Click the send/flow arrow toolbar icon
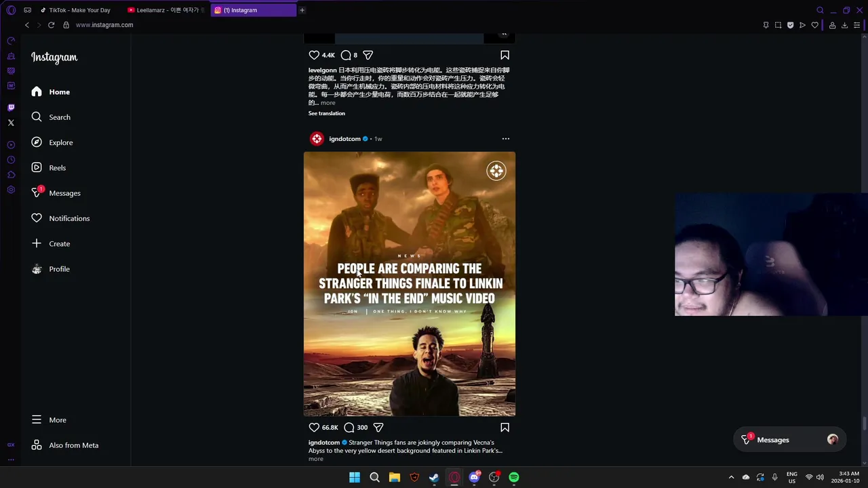This screenshot has width=868, height=488. [x=802, y=25]
